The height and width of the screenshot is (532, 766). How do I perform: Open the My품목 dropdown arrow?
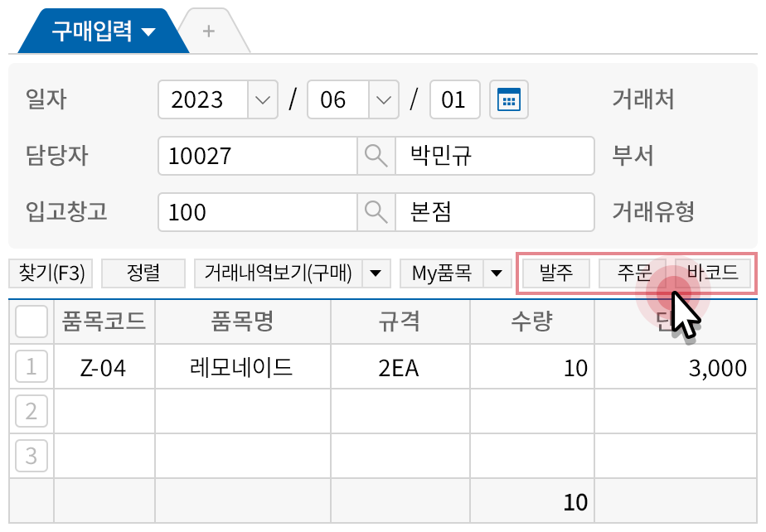pyautogui.click(x=497, y=273)
